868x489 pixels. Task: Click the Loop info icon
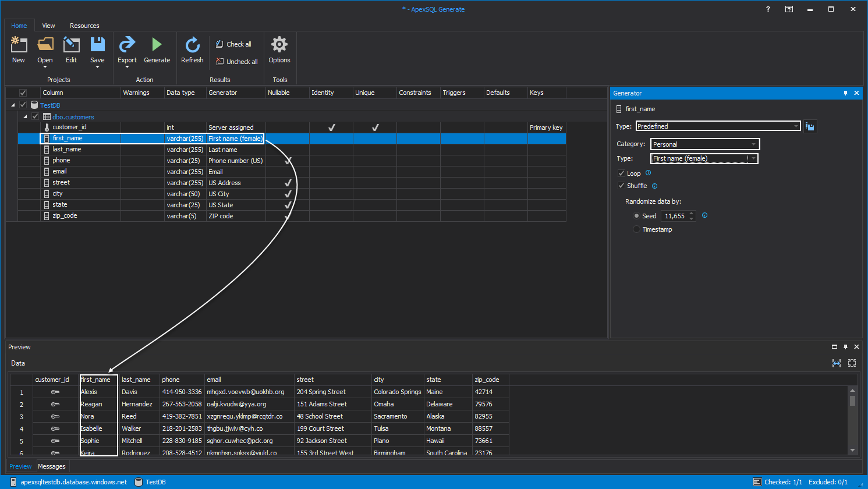pos(648,173)
